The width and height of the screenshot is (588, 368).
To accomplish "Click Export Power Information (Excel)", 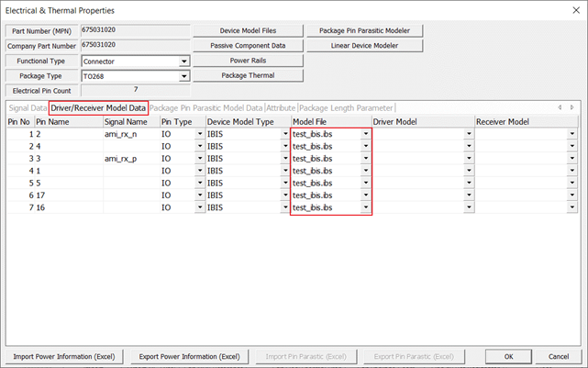I will click(188, 356).
